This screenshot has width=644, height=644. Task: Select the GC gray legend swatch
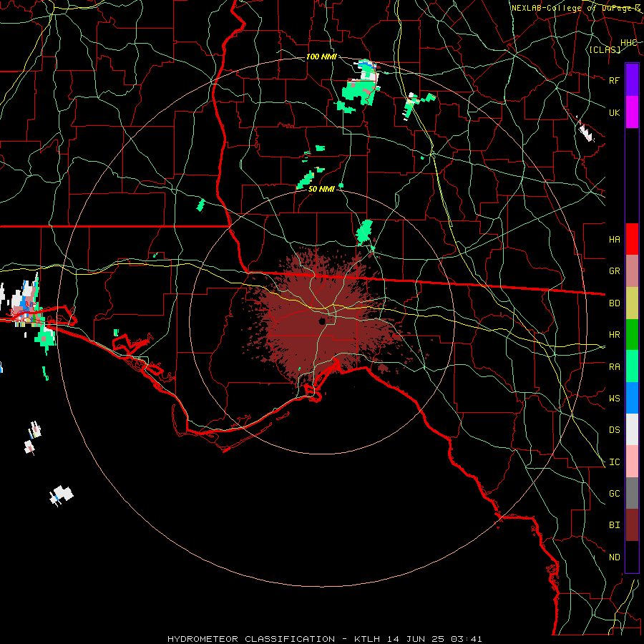click(x=632, y=493)
